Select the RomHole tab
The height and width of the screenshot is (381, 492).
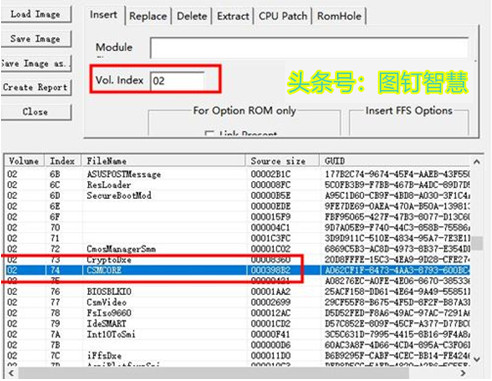pyautogui.click(x=339, y=16)
